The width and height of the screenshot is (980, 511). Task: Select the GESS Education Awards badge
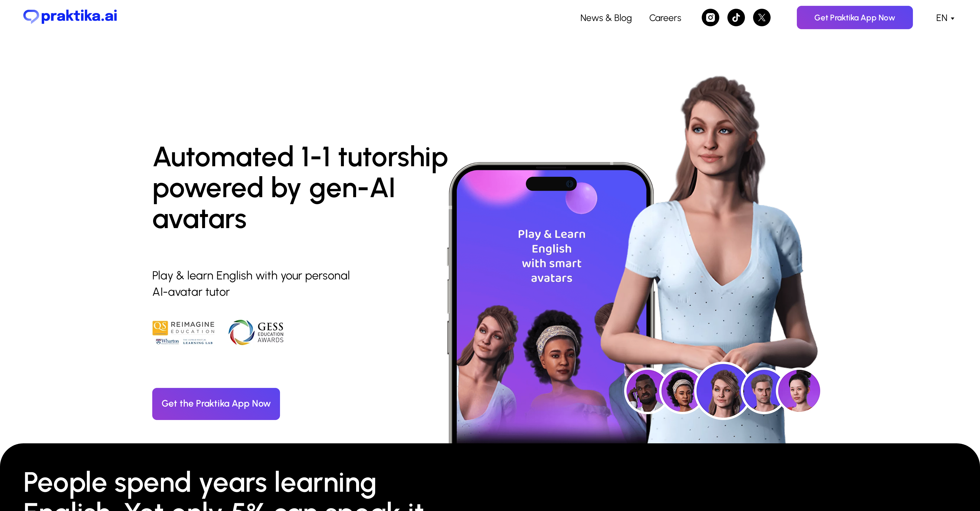(x=257, y=332)
